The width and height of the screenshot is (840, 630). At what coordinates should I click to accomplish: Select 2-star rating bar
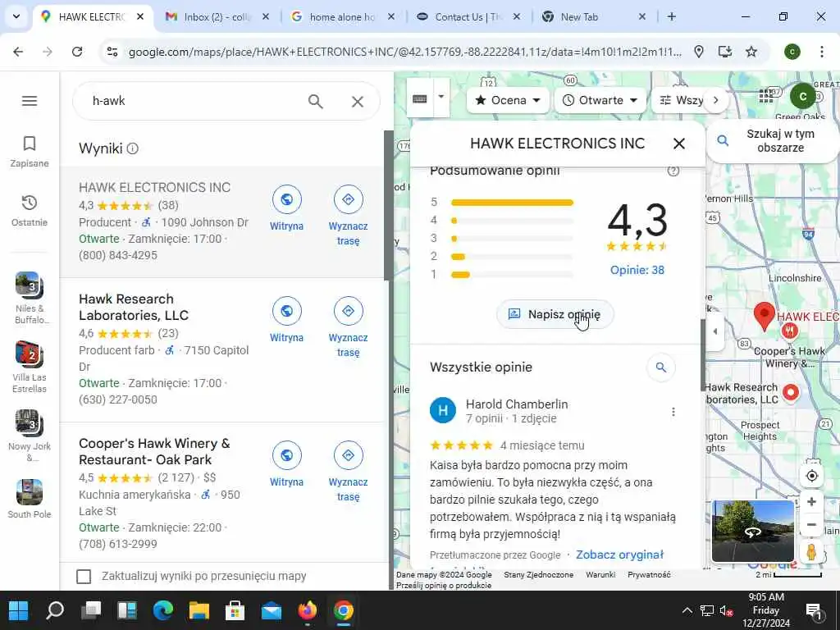point(512,257)
